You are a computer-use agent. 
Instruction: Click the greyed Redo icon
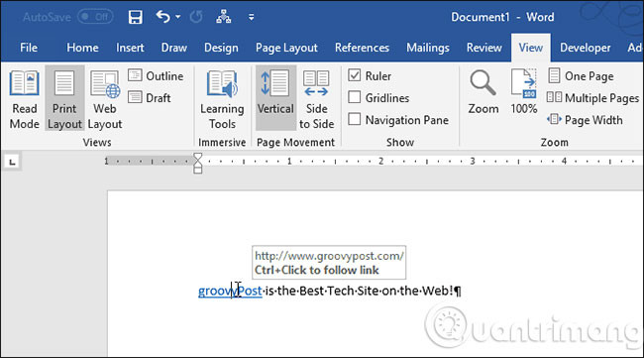pos(196,17)
